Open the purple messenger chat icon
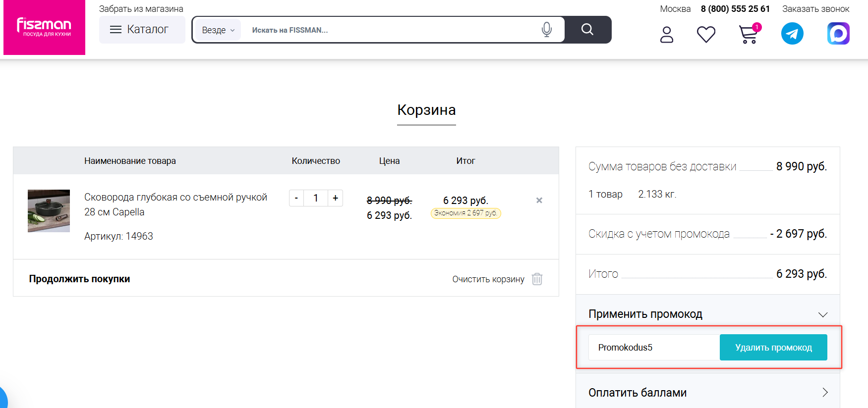 838,34
